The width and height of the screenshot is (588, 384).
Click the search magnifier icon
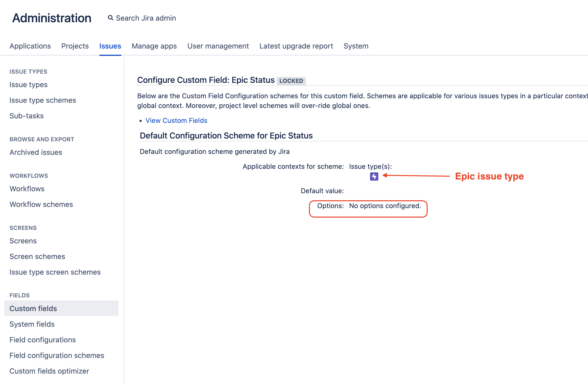pos(110,18)
